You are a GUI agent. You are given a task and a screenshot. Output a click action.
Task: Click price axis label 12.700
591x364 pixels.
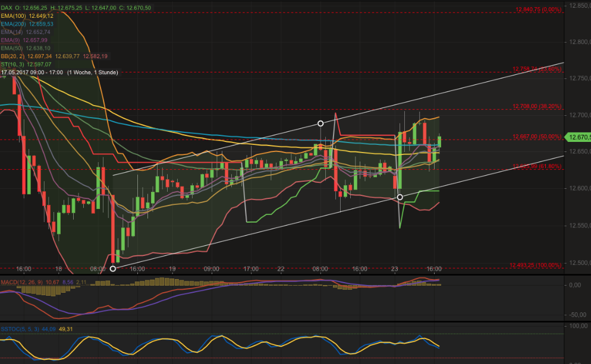click(x=579, y=115)
